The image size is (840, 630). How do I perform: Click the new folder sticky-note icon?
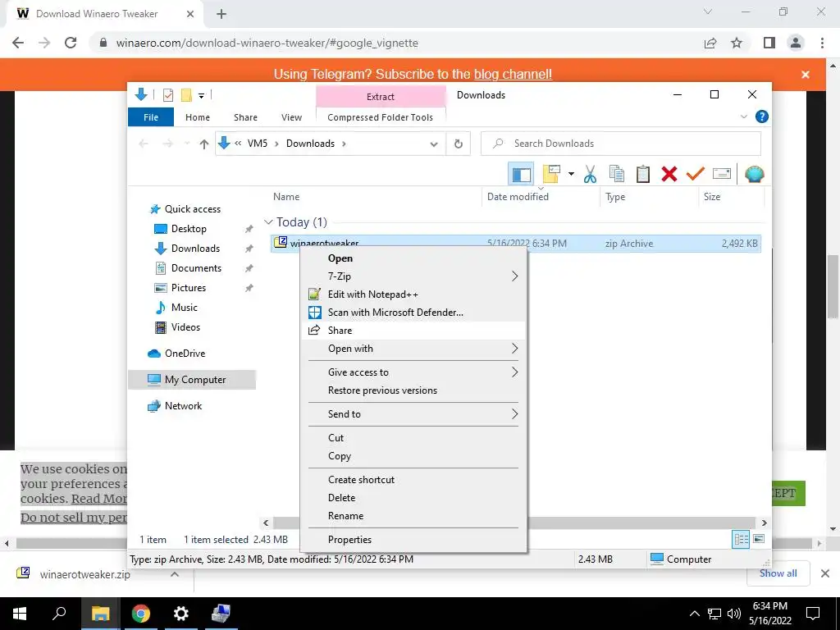551,174
